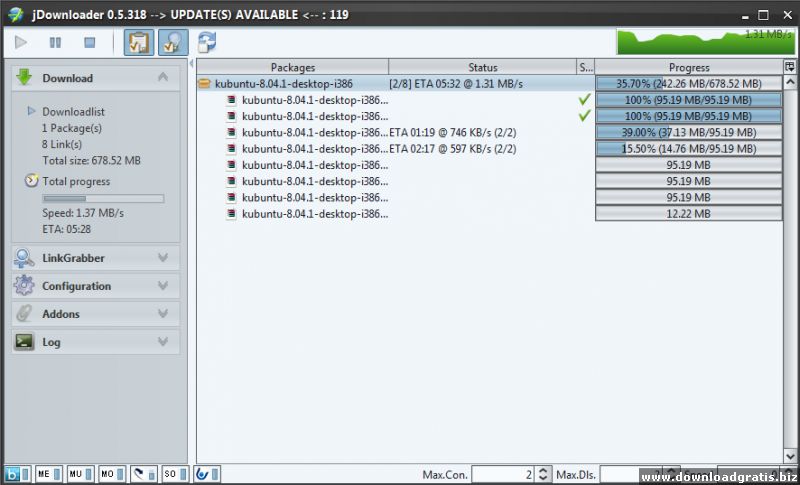This screenshot has width=800, height=485.
Task: Toggle the blue 'b' hoster status icon
Action: tap(17, 474)
